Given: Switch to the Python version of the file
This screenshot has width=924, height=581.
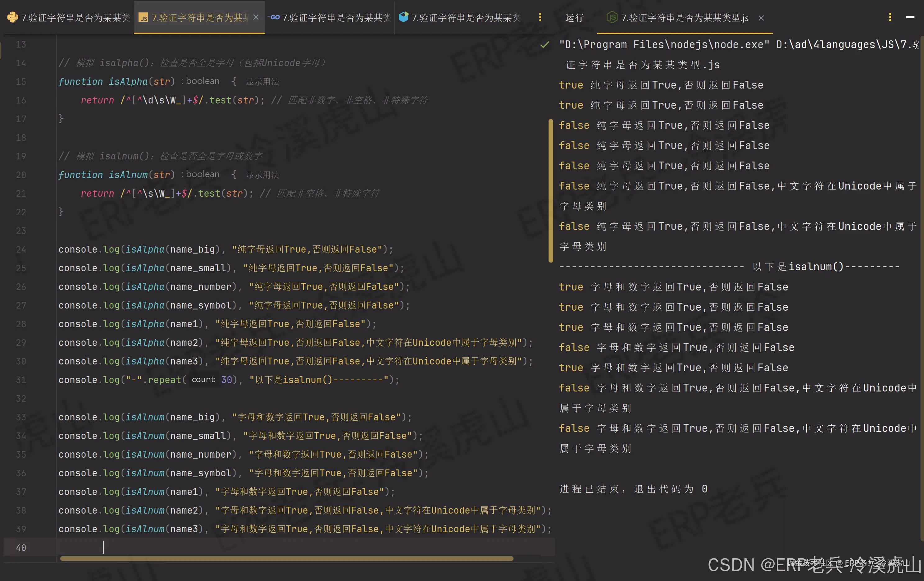Looking at the screenshot, I should tap(69, 17).
